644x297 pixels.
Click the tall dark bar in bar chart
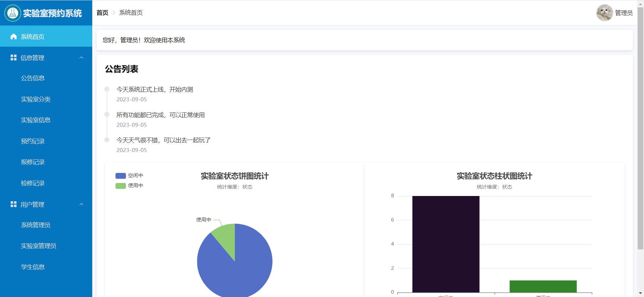(446, 244)
